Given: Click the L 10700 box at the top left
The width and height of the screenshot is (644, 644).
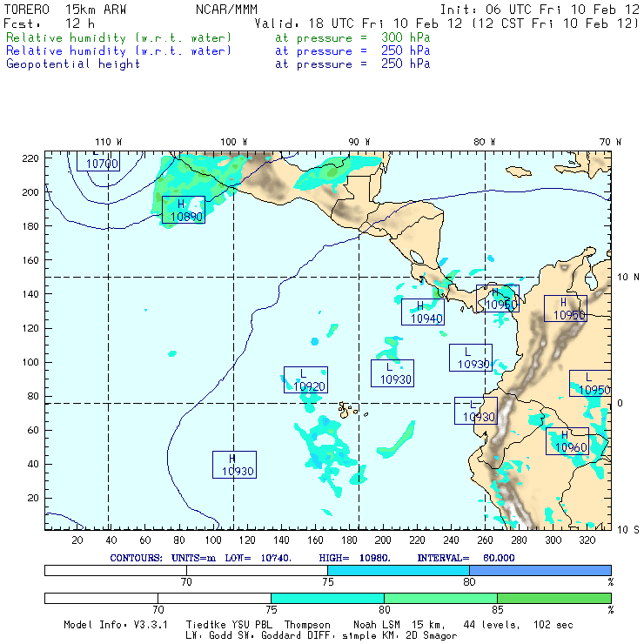Looking at the screenshot, I should 97,160.
